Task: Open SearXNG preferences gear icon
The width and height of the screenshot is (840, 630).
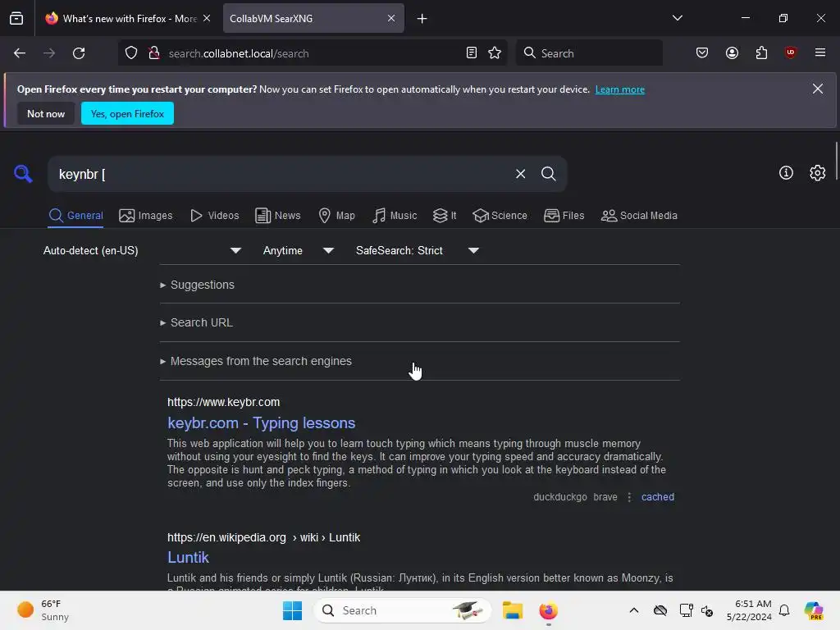Action: click(x=818, y=173)
